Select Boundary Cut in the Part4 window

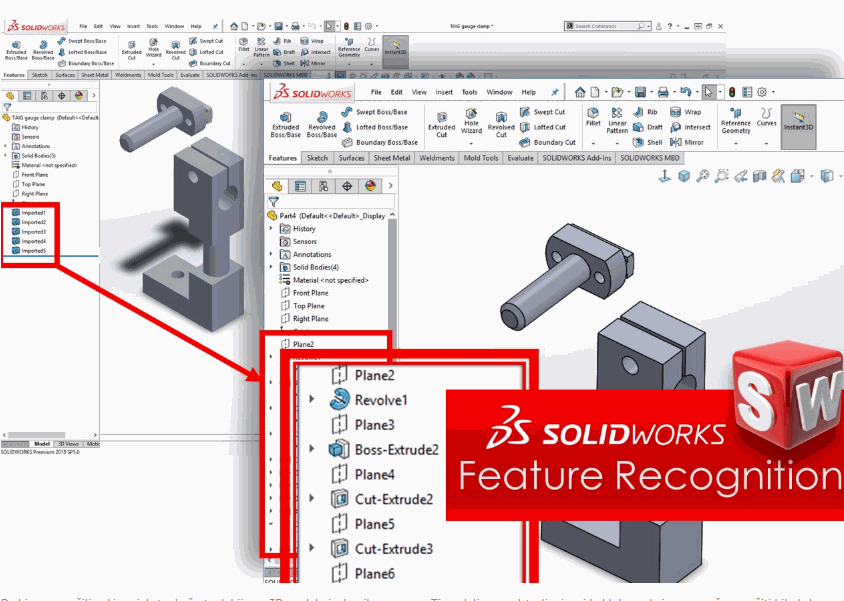[547, 142]
